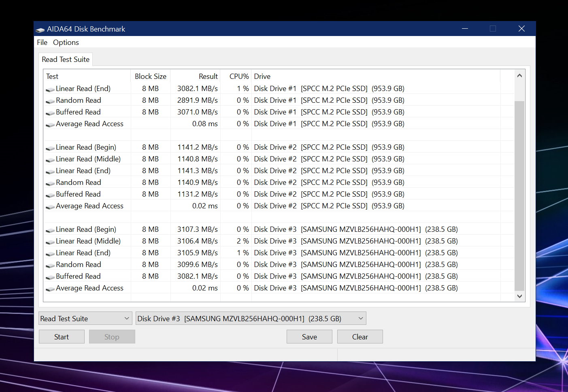
Task: Click the drive icon of Linear Read (End) 1141.3 MB/s
Action: click(50, 172)
